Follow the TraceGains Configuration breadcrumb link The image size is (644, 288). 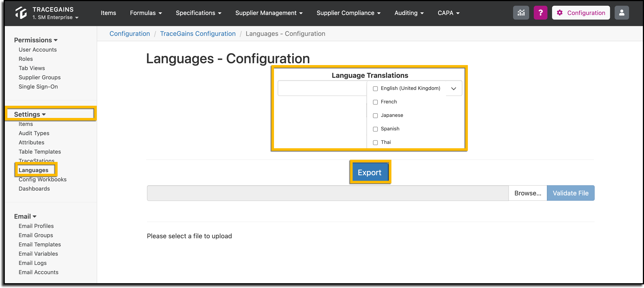click(x=198, y=34)
